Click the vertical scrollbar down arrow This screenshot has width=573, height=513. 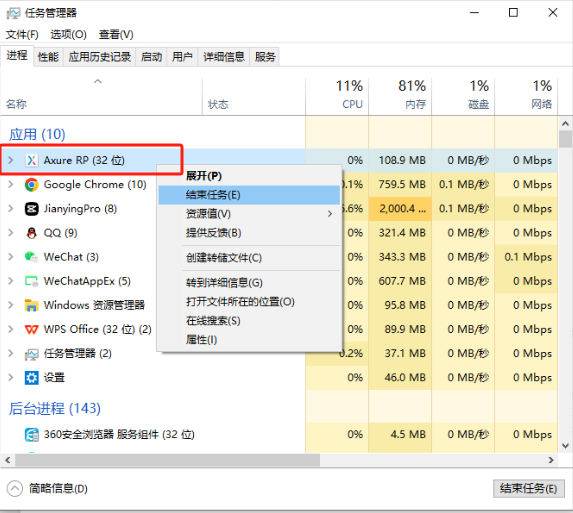[565, 446]
